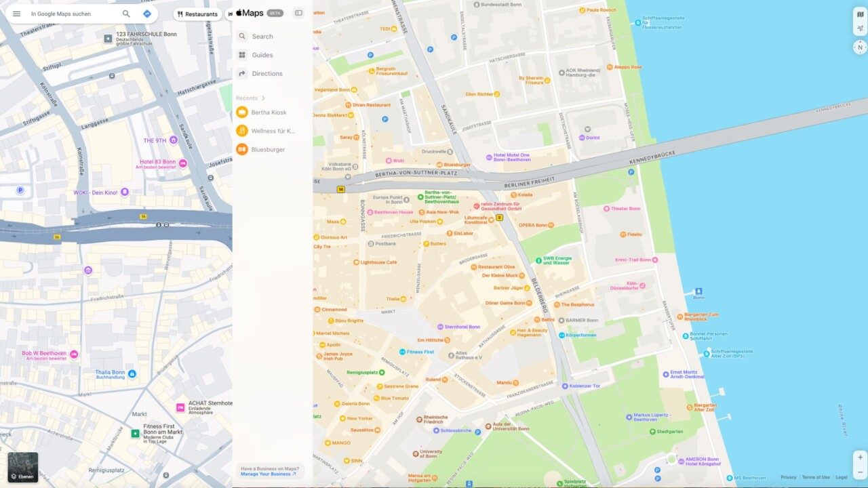Click the Google Maps search magnifier icon
The image size is (868, 488).
click(126, 14)
